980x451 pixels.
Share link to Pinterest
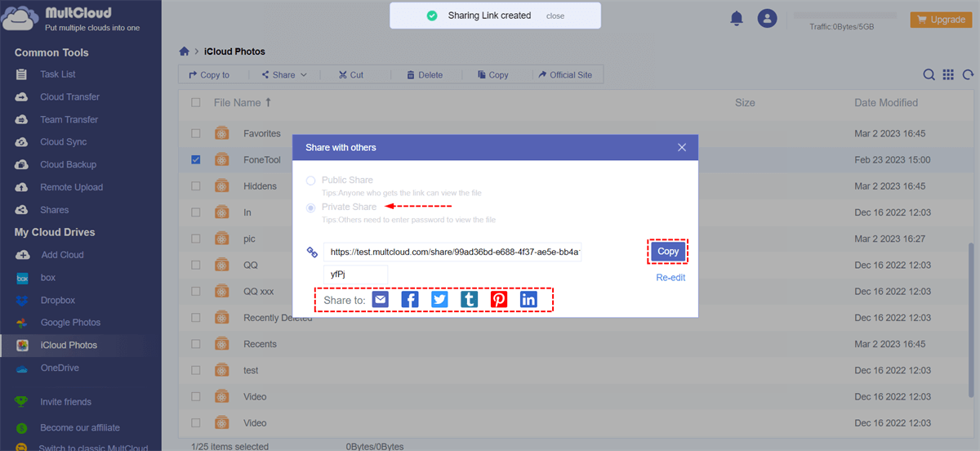pos(499,300)
